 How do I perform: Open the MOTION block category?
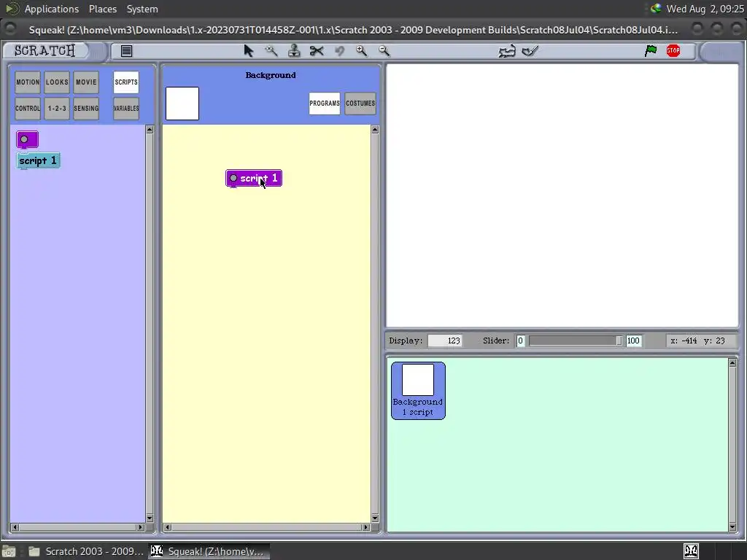(28, 82)
